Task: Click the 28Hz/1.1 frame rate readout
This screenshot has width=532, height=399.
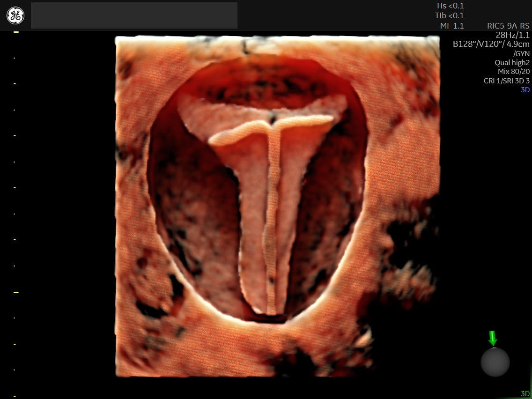Action: (x=512, y=35)
